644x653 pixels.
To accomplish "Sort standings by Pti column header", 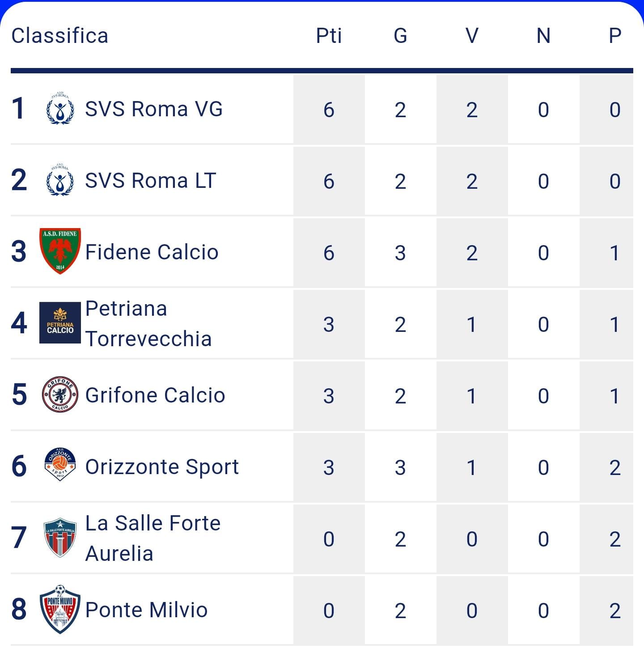I will 329,36.
